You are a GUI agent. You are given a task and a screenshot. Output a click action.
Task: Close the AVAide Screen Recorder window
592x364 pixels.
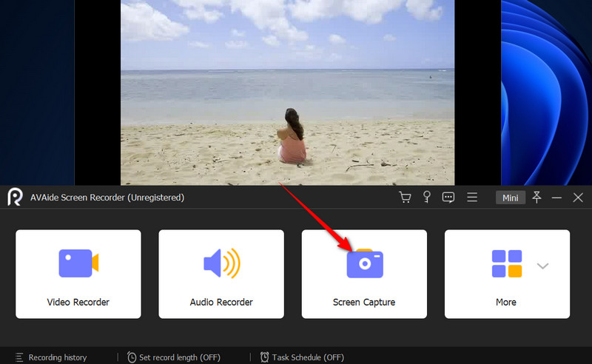point(578,197)
